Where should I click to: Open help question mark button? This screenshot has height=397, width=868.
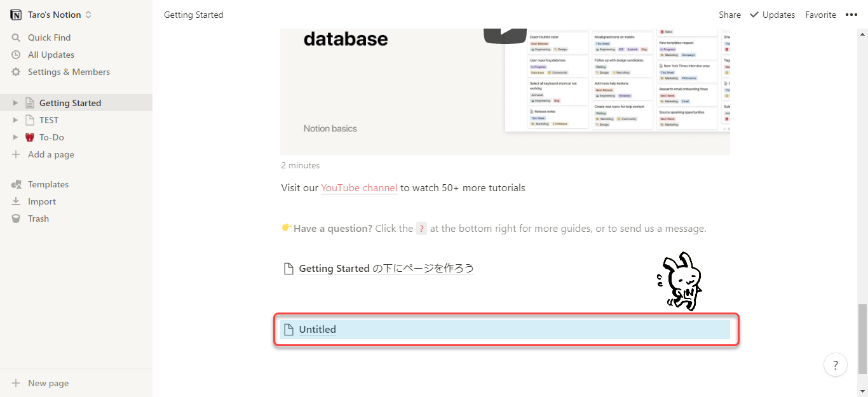click(x=835, y=365)
